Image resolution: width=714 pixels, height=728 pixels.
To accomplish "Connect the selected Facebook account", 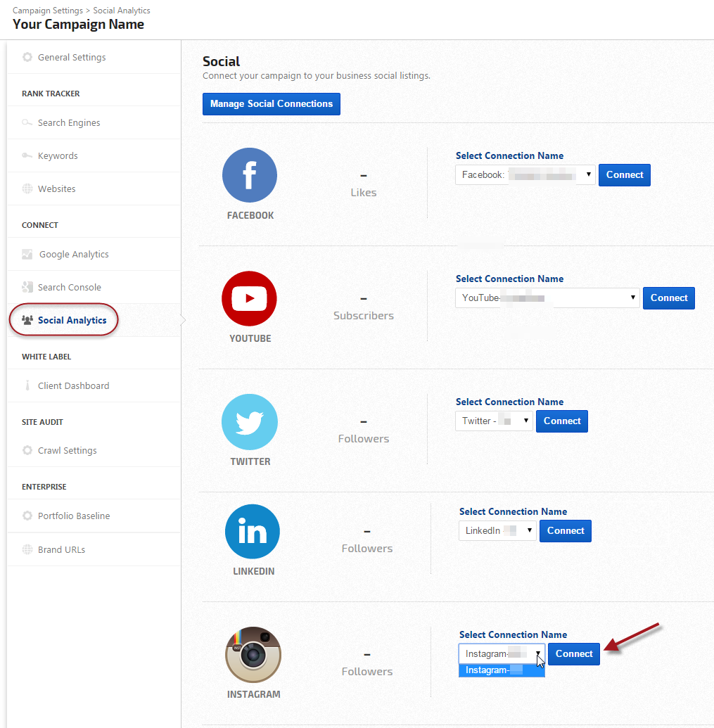I will 624,175.
